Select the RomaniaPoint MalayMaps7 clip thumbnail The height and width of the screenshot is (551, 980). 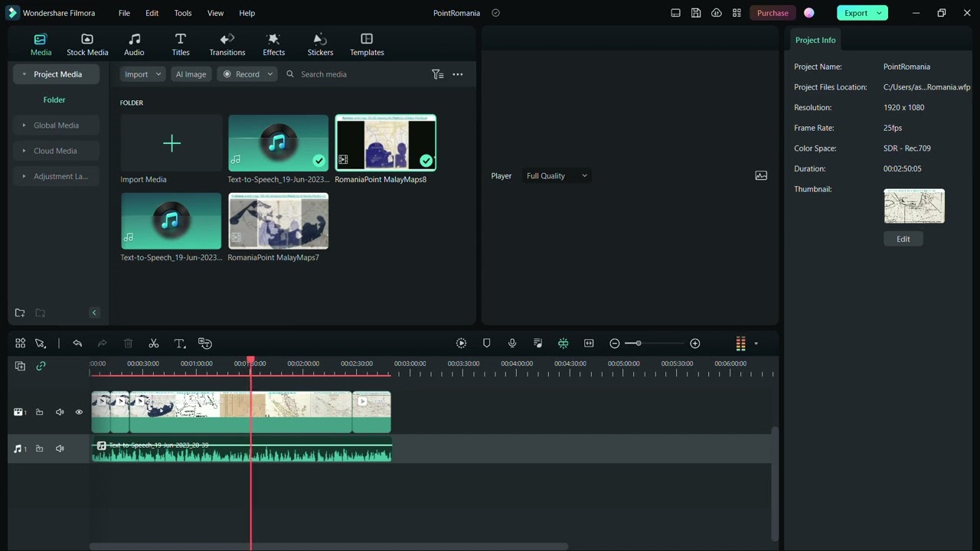[278, 221]
